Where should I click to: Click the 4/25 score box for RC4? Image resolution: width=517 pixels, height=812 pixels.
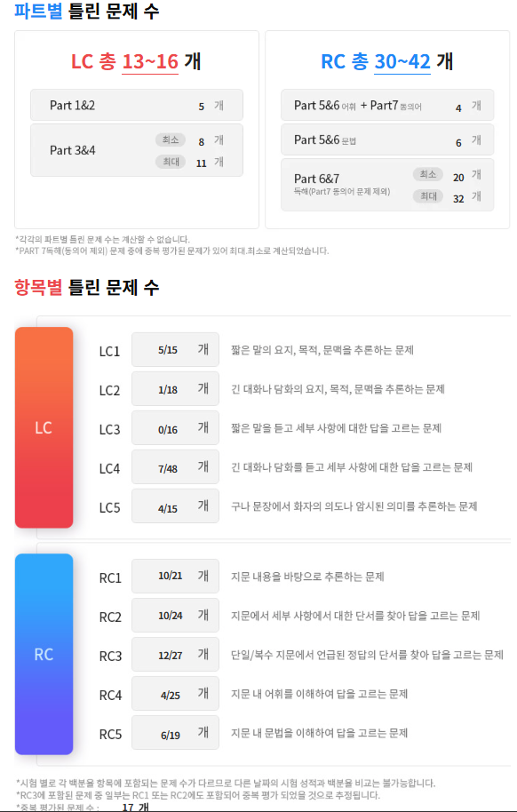(175, 694)
